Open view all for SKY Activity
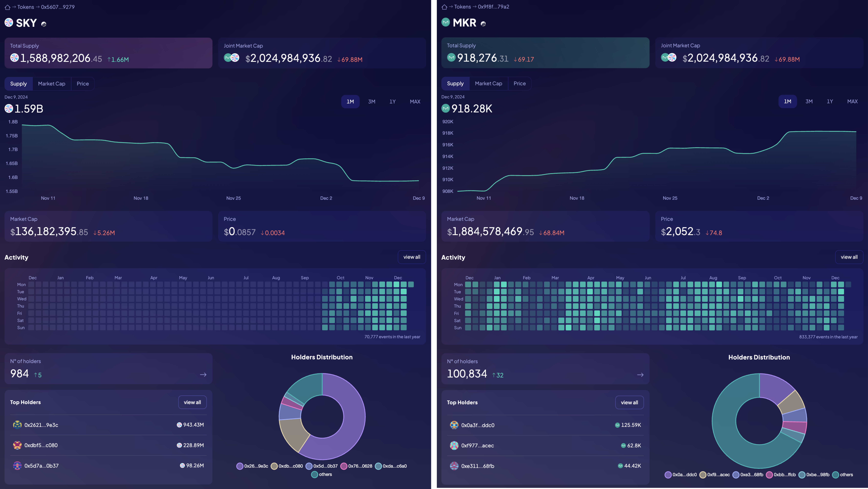Image resolution: width=868 pixels, height=489 pixels. (x=412, y=257)
